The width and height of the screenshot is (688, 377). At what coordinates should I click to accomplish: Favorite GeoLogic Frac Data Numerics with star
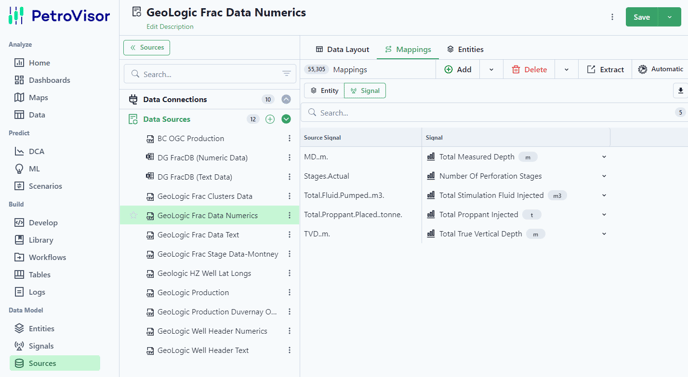(x=133, y=215)
